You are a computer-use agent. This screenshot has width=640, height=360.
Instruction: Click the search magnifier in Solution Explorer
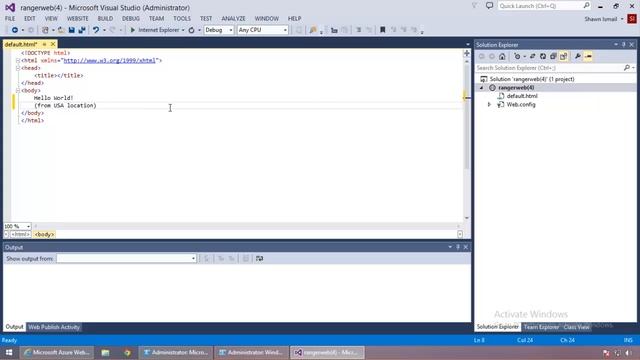click(x=627, y=68)
